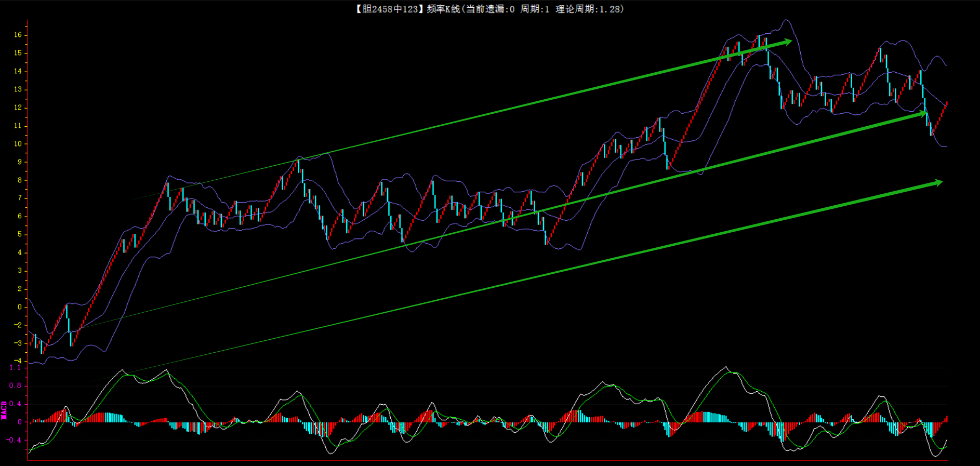The width and height of the screenshot is (980, 466).
Task: Click the -4 label on the price axis
Action: click(18, 361)
